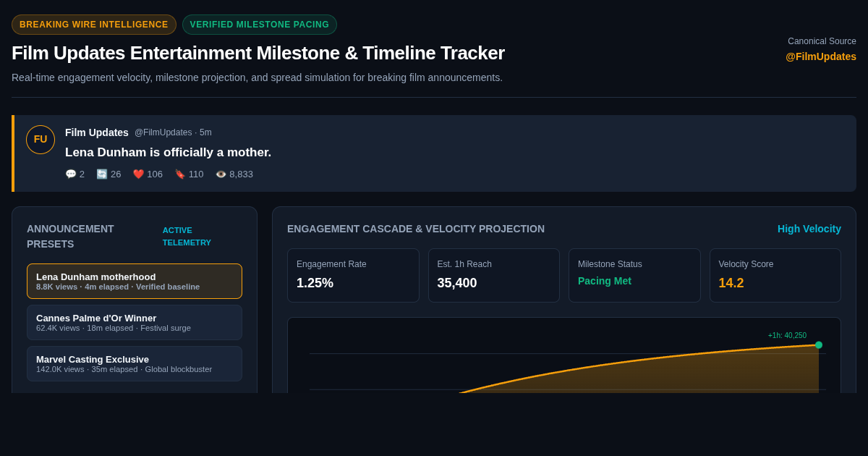Click the reply comment icon on the tweet
Screen dimensions: 868x456
71,174
